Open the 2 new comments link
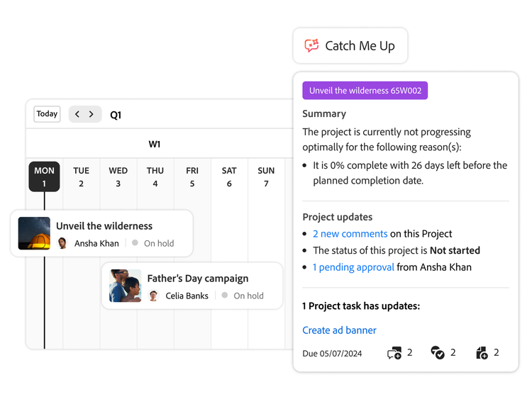Screen dimensions: 532x399 point(350,234)
